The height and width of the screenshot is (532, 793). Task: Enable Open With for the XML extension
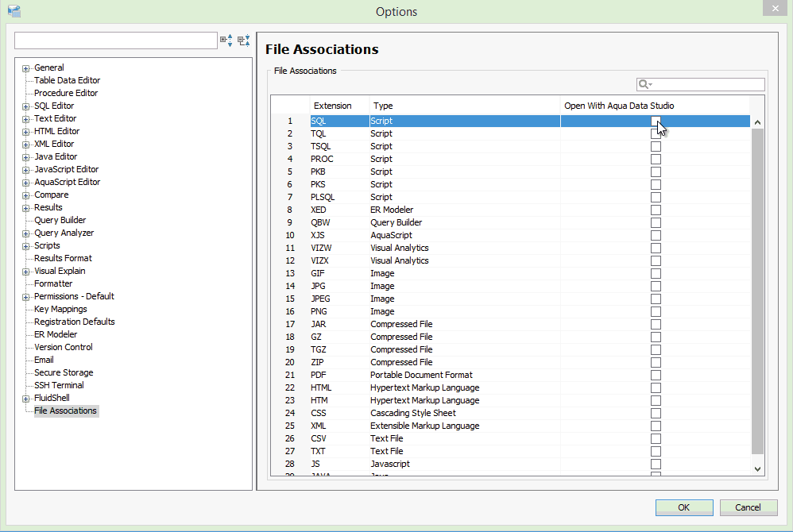click(x=656, y=426)
